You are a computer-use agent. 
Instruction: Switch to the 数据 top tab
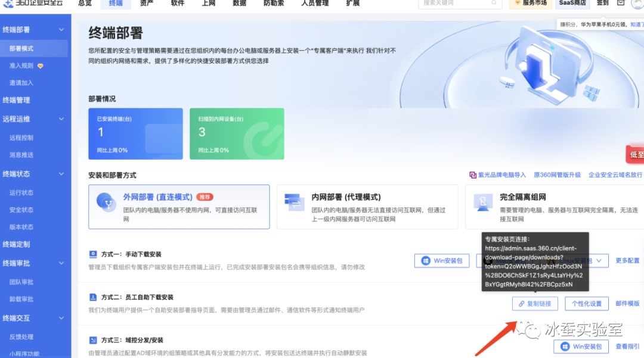pos(240,4)
